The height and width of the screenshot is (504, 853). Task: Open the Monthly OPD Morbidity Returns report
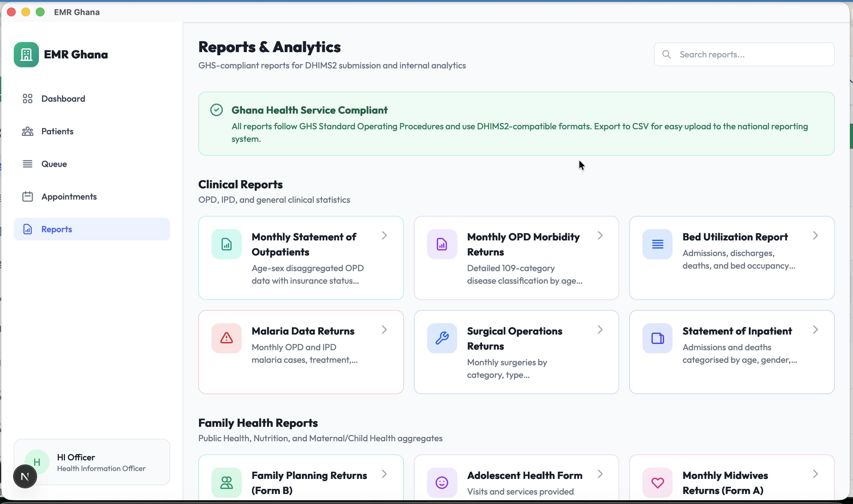pyautogui.click(x=516, y=258)
